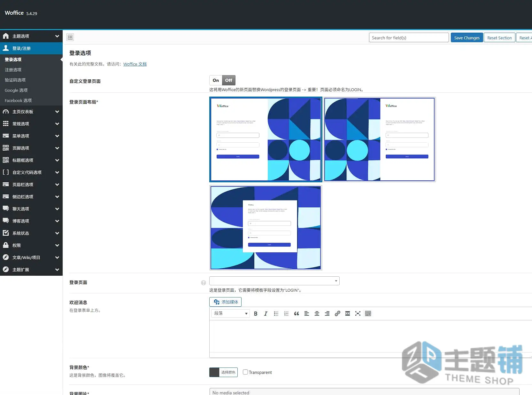Click the 选择颜色 select color button
532x395 pixels.
tap(228, 372)
